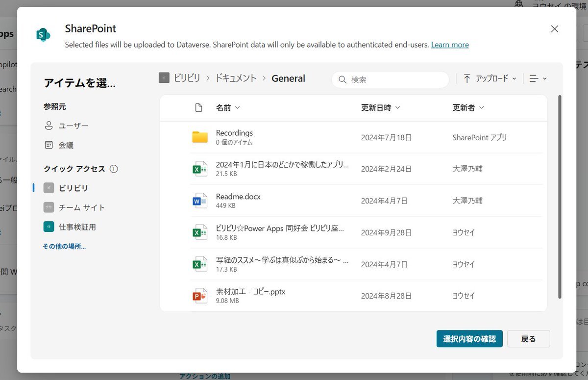Click the 仕事検証用 teal site icon
Viewport: 588px width, 380px height.
(49, 227)
